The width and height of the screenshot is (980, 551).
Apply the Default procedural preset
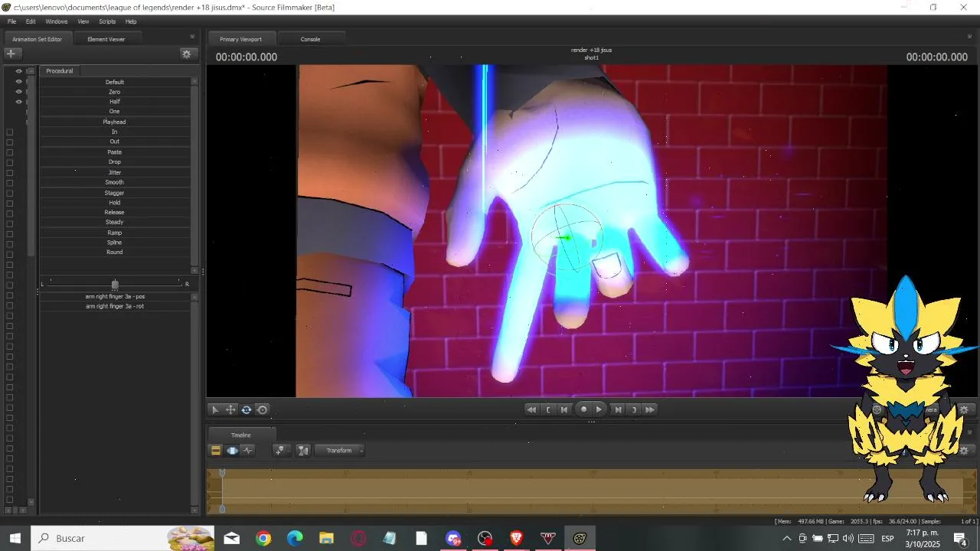coord(115,82)
